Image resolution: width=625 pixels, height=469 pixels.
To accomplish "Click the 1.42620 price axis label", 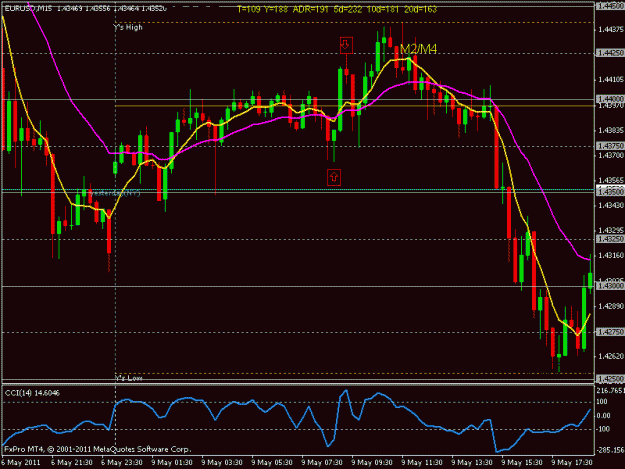I will tap(610, 356).
